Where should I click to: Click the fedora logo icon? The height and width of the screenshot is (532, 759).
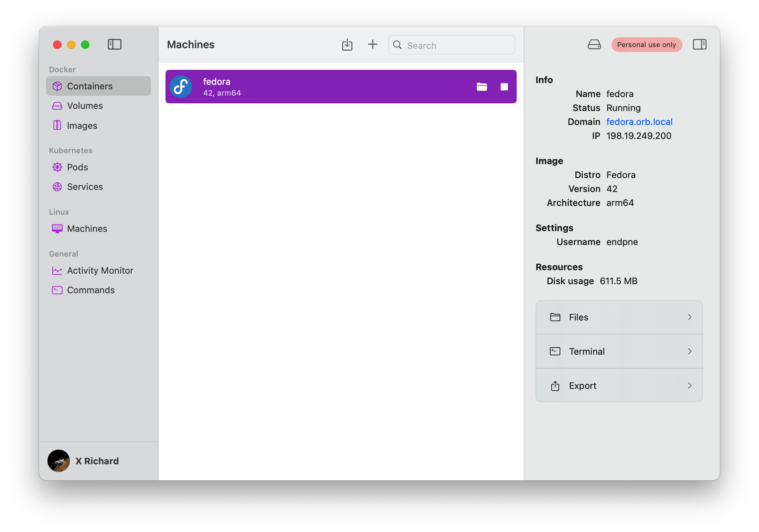pos(181,87)
